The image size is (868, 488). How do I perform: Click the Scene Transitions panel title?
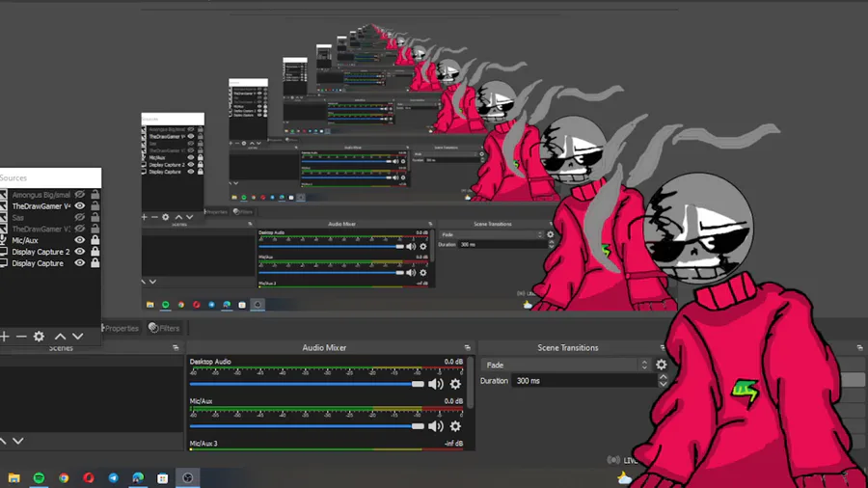[x=567, y=347]
